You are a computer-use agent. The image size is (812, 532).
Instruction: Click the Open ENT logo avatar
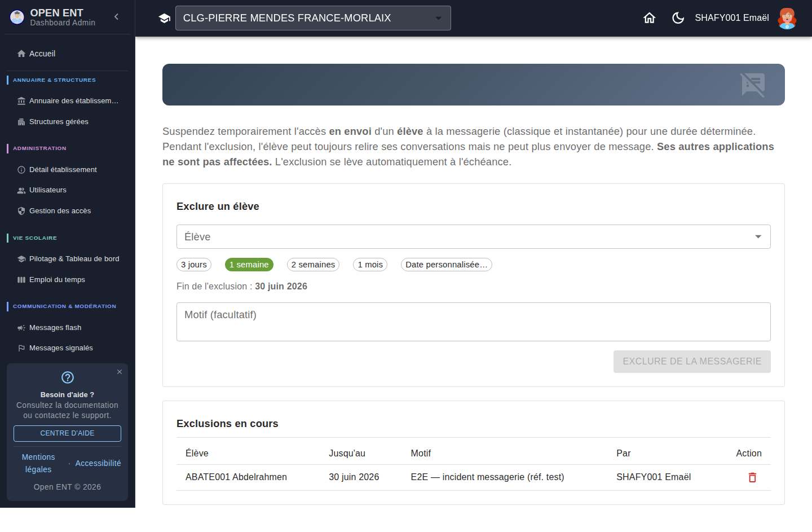[x=17, y=17]
